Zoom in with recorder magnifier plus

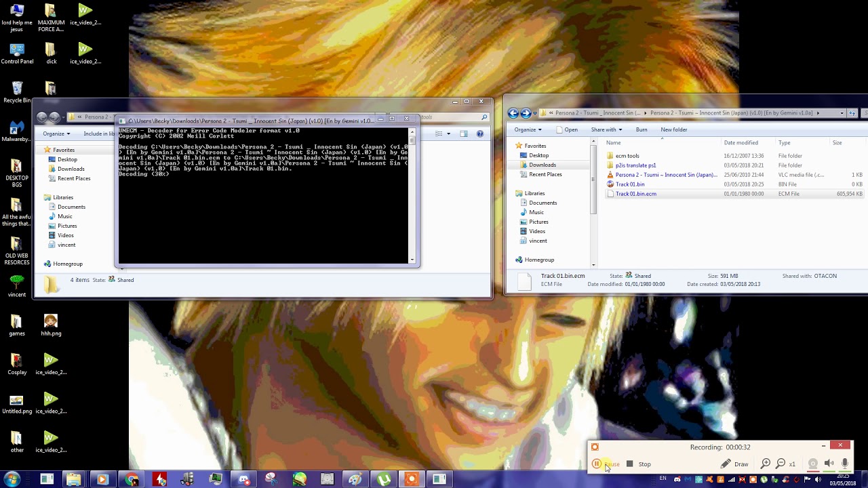point(766,464)
